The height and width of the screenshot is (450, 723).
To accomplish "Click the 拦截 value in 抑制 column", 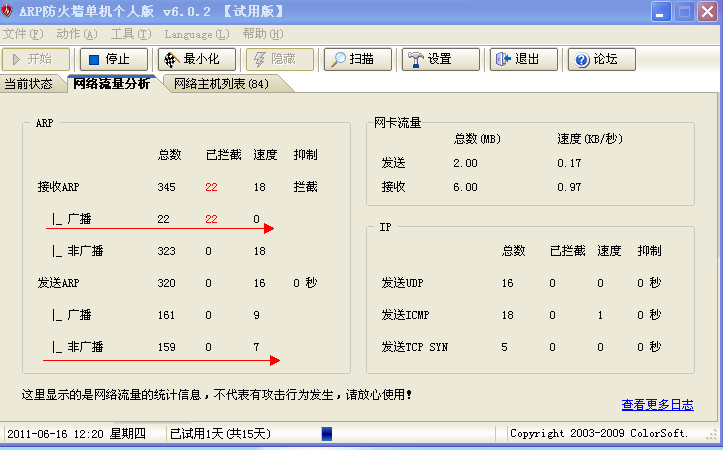I will pos(305,187).
